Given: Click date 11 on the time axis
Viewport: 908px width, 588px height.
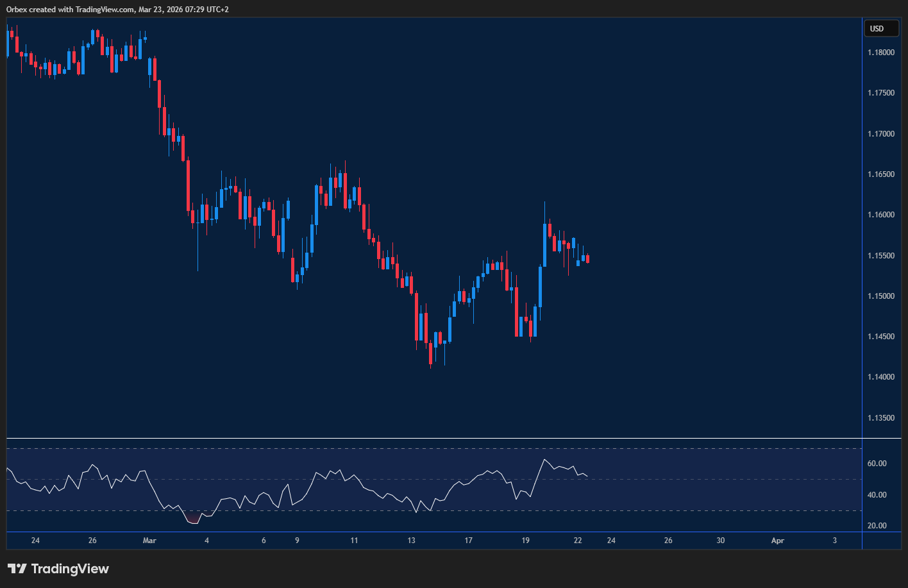Looking at the screenshot, I should pos(354,541).
